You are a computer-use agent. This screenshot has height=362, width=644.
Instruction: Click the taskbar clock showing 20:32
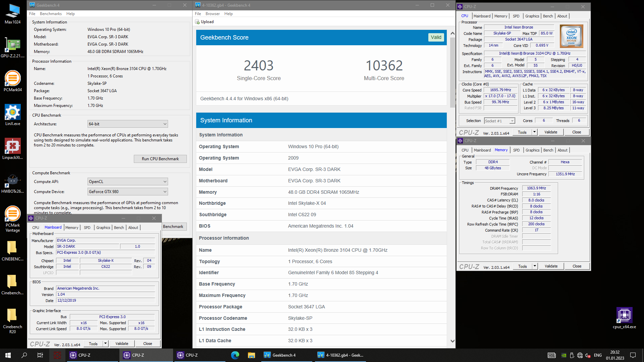(615, 355)
